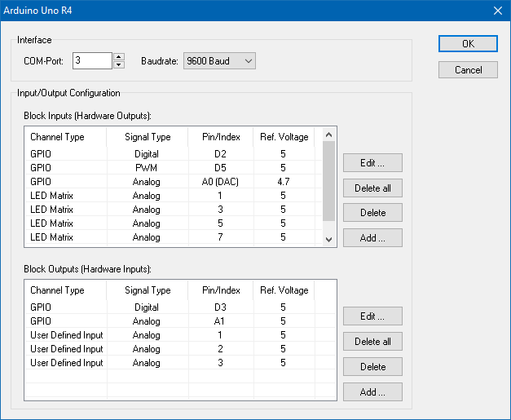The width and height of the screenshot is (511, 420).
Task: Click Signal Type header in Block Inputs
Action: click(148, 137)
